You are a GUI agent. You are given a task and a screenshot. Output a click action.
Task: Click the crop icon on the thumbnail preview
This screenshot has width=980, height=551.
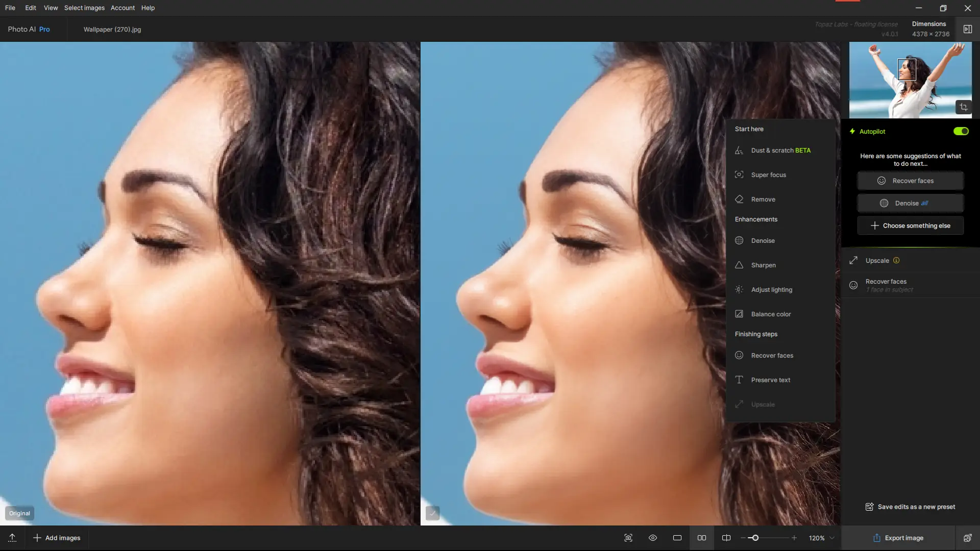coord(963,107)
